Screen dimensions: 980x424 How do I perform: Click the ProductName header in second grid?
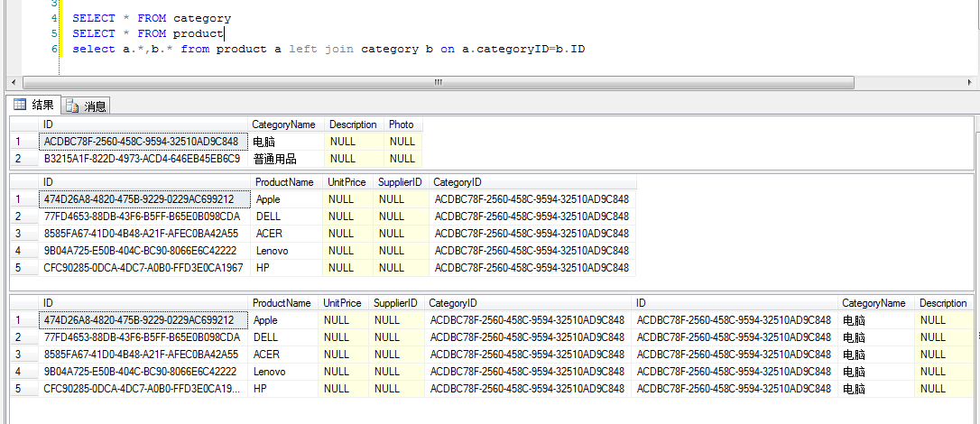tap(284, 182)
